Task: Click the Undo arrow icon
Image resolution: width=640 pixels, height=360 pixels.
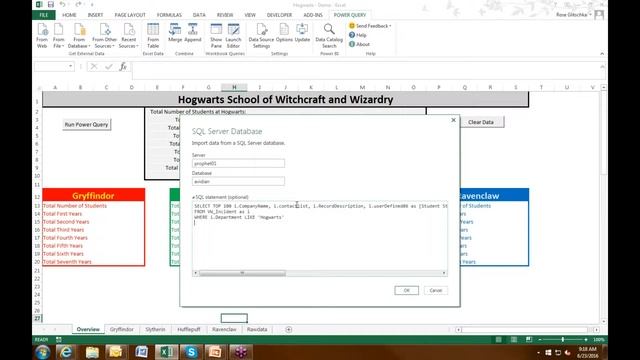Action: pos(62,4)
